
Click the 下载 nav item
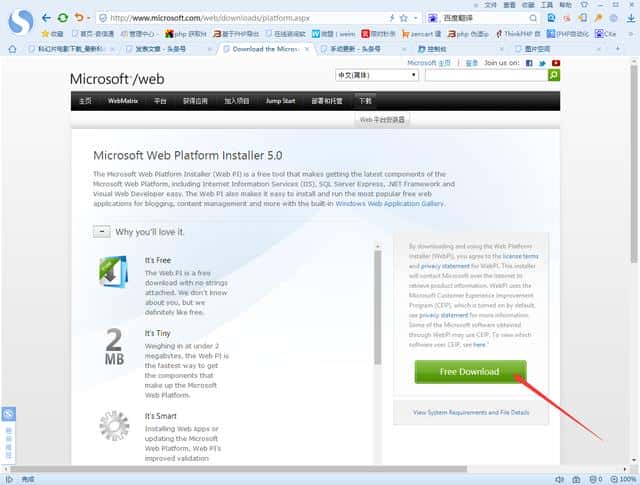(365, 101)
